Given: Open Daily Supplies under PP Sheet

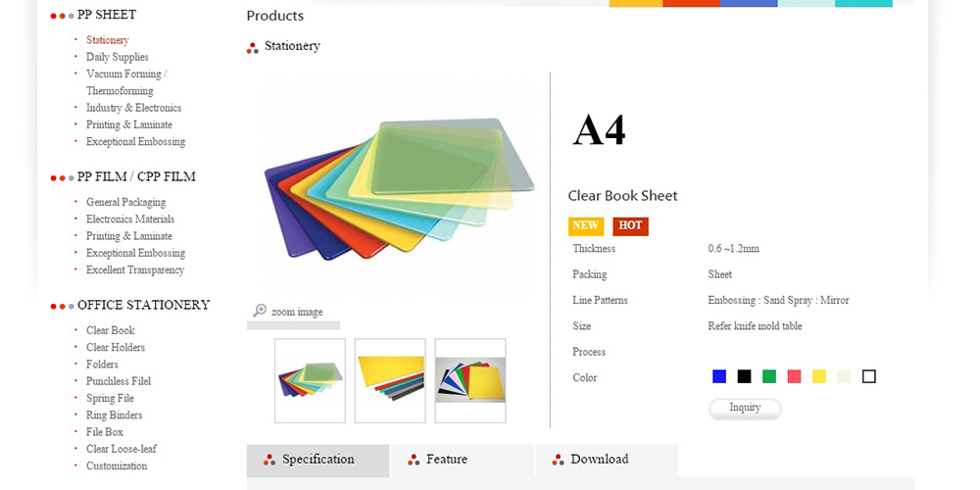Looking at the screenshot, I should 118,57.
